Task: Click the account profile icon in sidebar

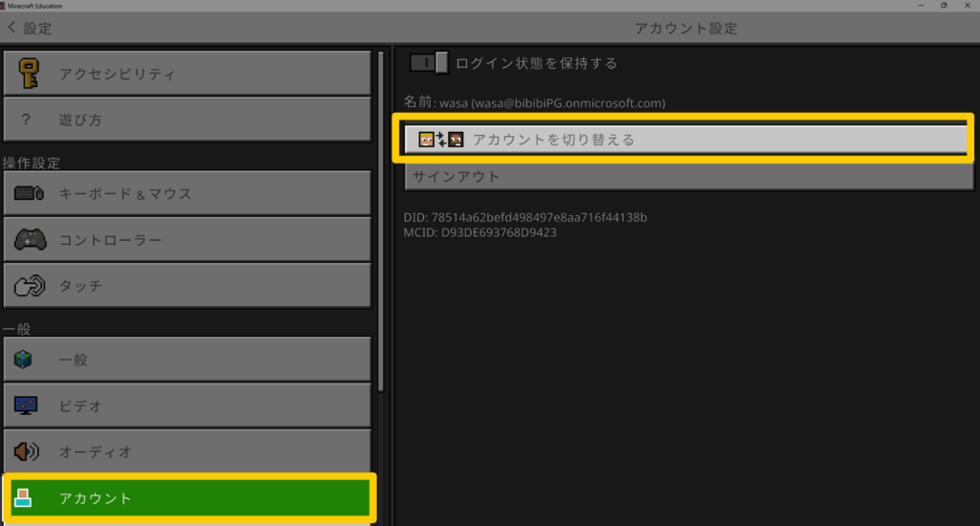Action: click(x=24, y=498)
